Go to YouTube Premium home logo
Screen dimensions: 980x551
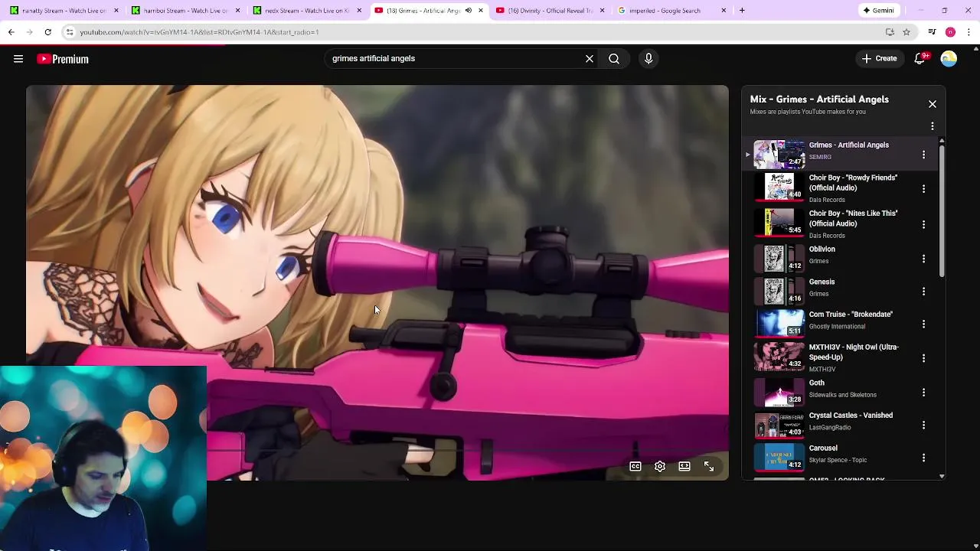(x=63, y=59)
